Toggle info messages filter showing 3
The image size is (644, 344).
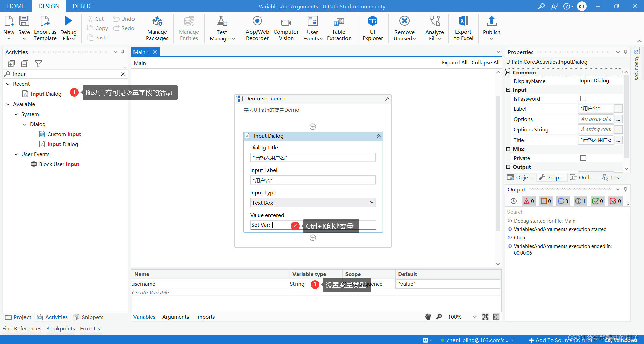(x=563, y=201)
